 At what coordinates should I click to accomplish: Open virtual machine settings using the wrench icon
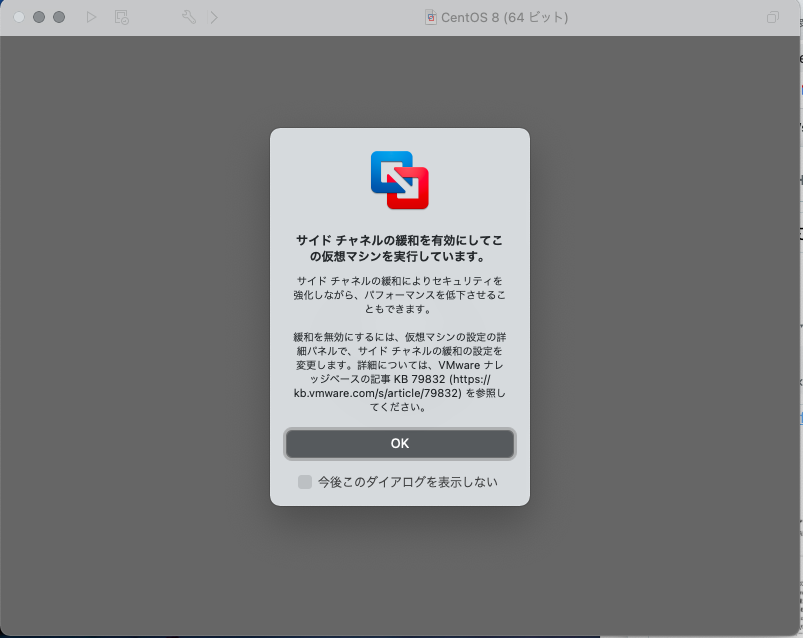point(188,17)
